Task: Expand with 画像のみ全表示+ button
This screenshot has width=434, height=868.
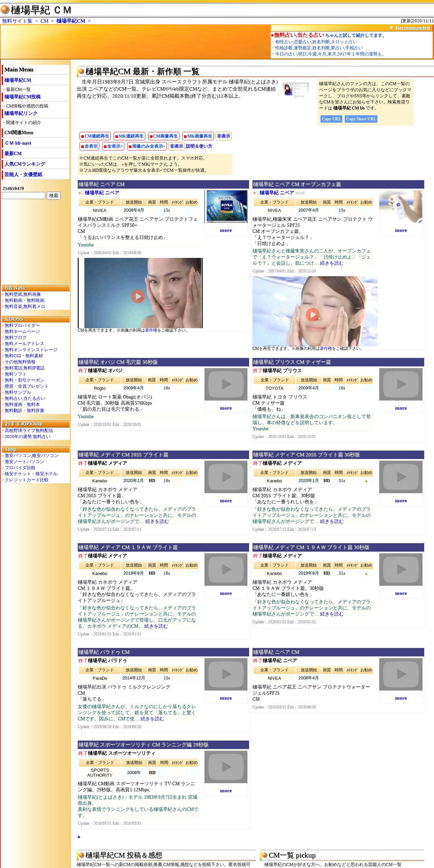Action: click(x=147, y=146)
